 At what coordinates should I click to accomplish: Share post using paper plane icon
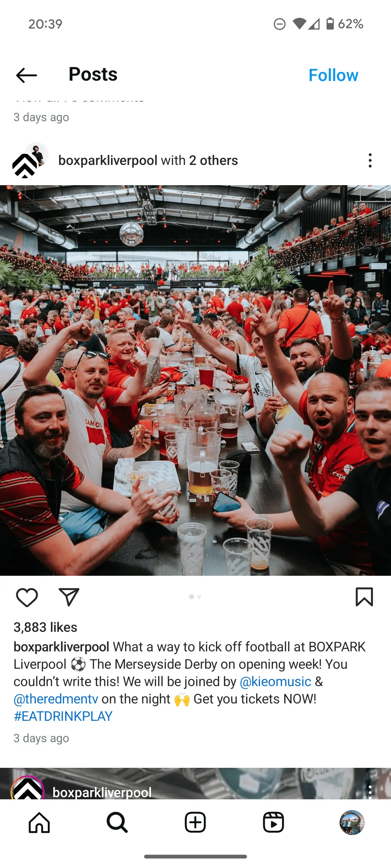click(x=69, y=597)
